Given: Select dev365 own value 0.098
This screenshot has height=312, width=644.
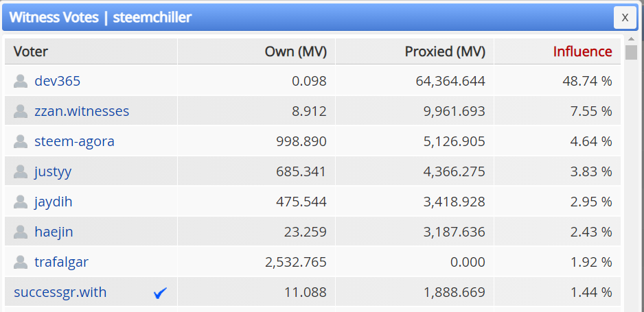Looking at the screenshot, I should [x=309, y=81].
